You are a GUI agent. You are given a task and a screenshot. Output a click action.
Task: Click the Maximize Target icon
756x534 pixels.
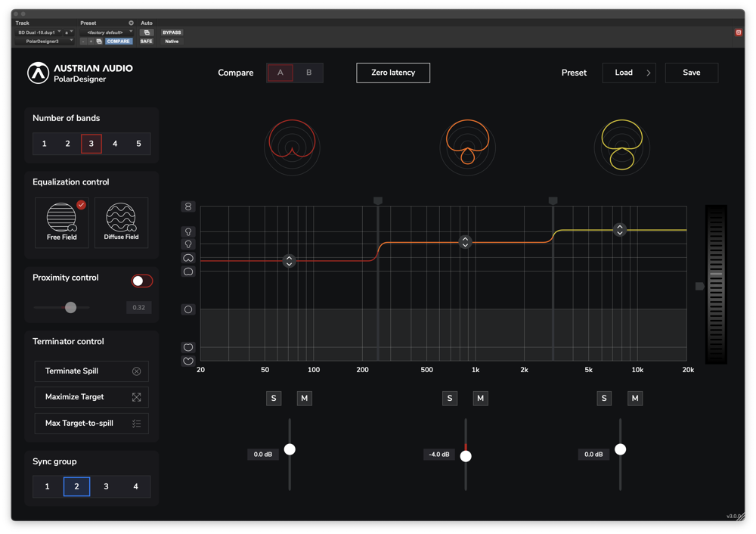click(136, 397)
